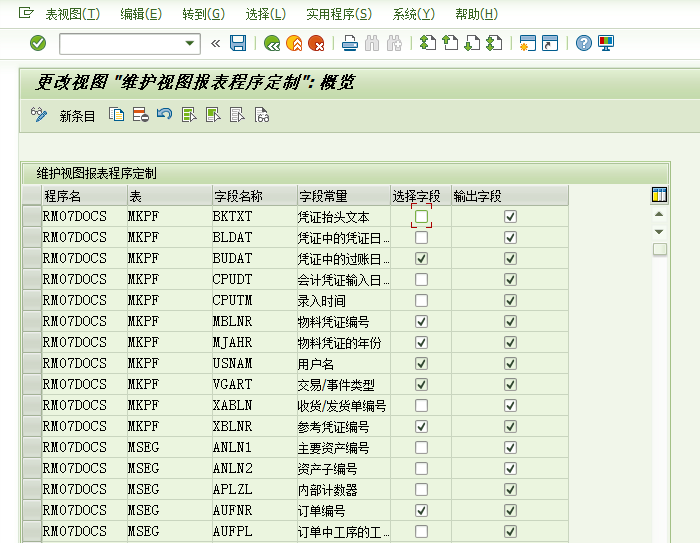Click the green Enter checkmark icon

(x=38, y=43)
